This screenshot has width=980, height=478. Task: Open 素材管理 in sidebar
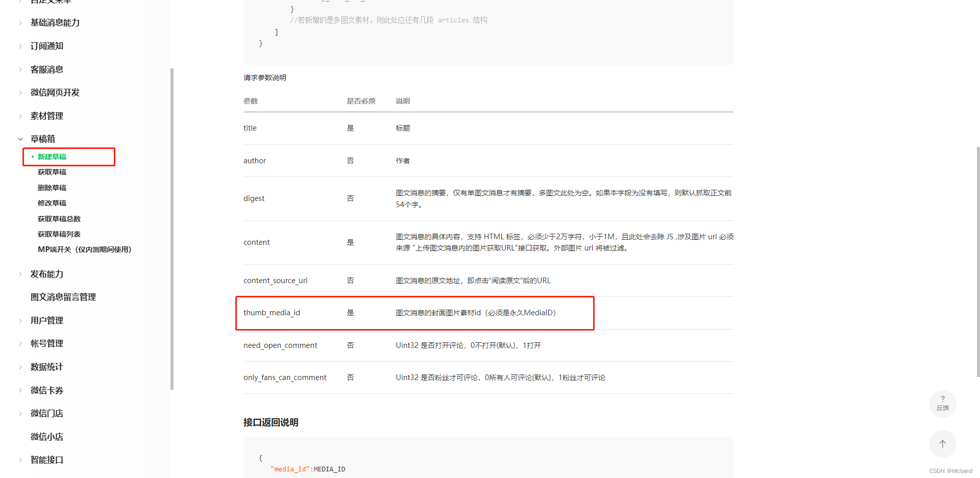tap(47, 116)
